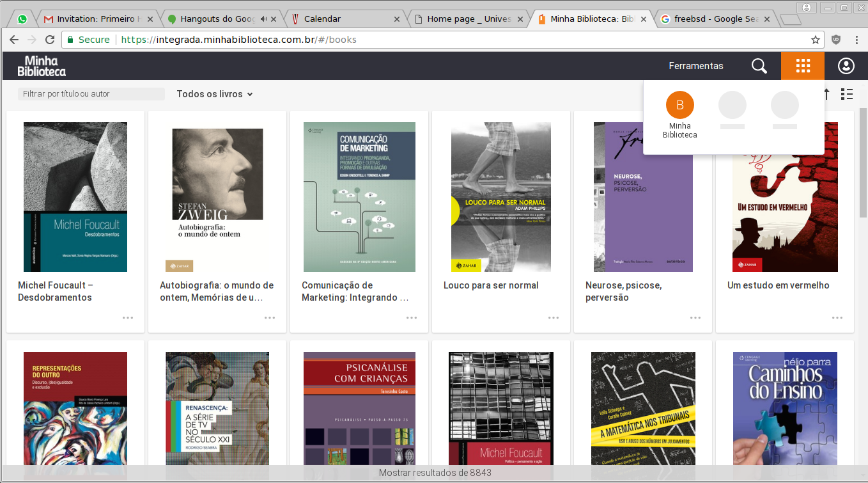Click Mostrar resultados de 8843 bar
This screenshot has width=868, height=483.
point(434,473)
